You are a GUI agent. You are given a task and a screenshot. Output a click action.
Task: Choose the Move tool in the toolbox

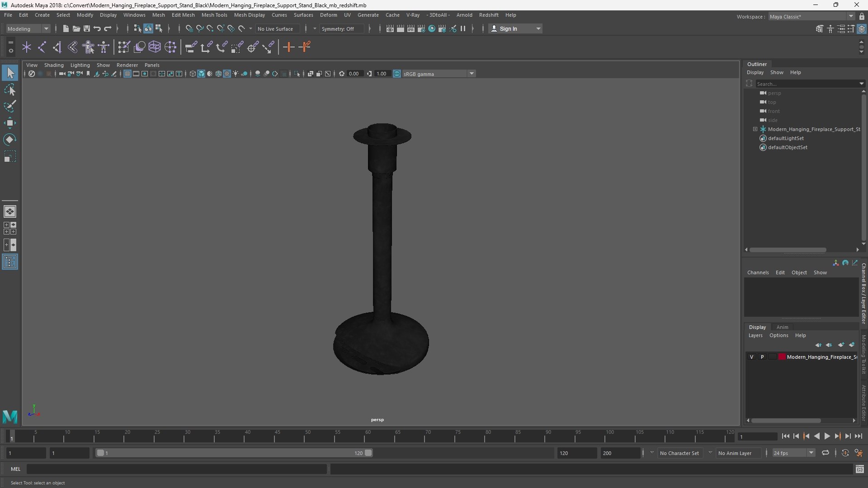10,123
